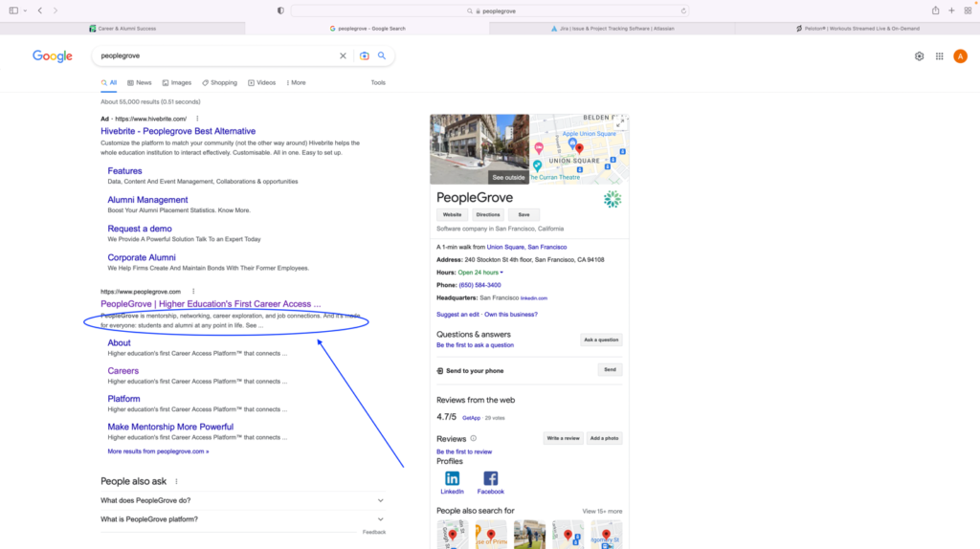This screenshot has width=980, height=549.
Task: Expand the Open 24 hours dropdown
Action: tap(480, 273)
